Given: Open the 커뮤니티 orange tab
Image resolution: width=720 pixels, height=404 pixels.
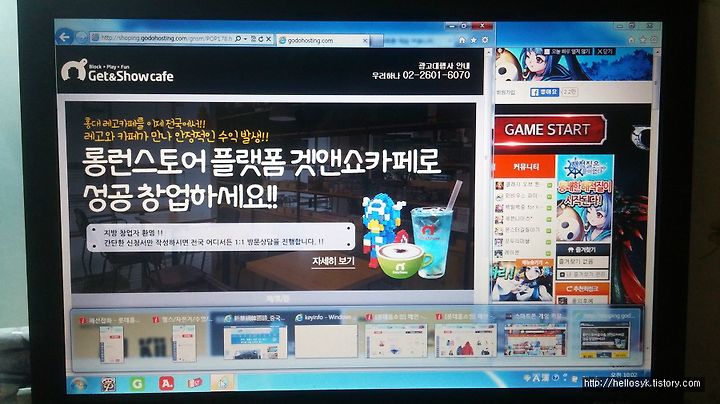Looking at the screenshot, I should pos(526,167).
